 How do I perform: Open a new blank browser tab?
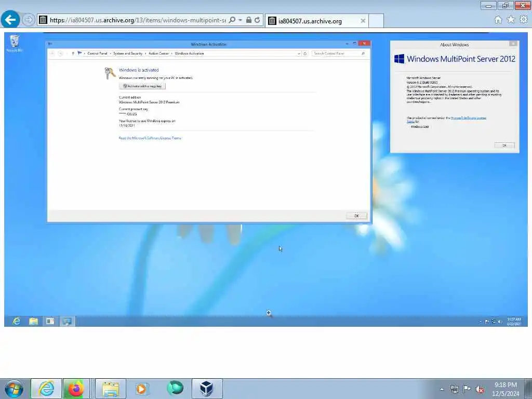(376, 21)
